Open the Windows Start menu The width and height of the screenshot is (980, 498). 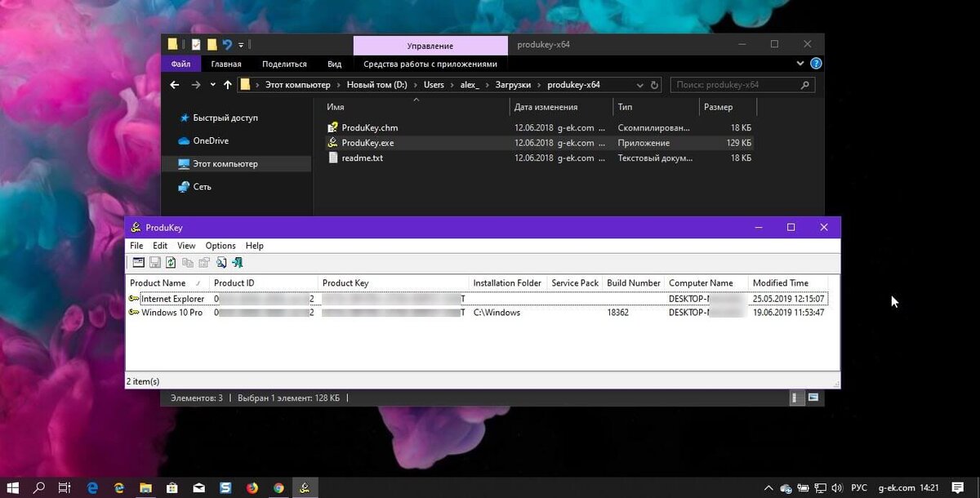point(15,487)
